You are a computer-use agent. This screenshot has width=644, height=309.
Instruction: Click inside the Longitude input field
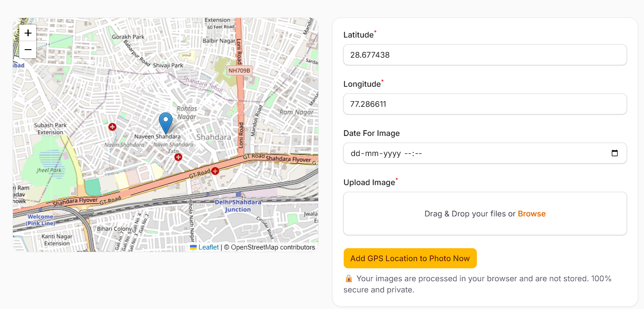tap(484, 104)
